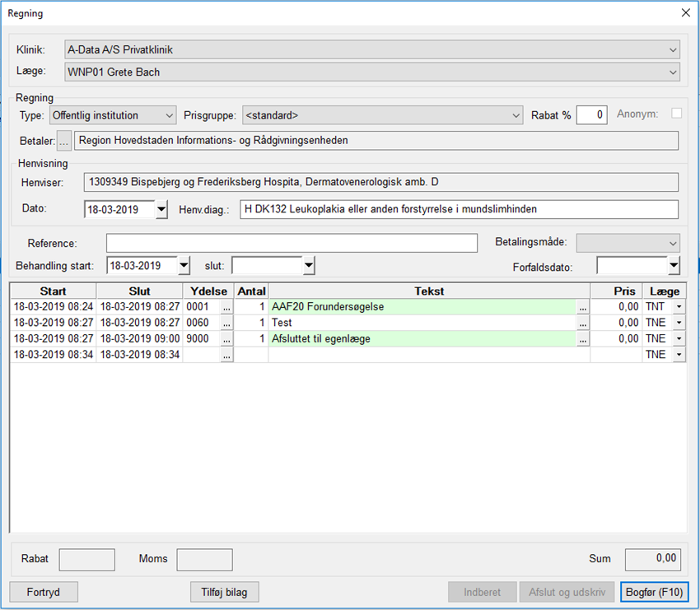Viewport: 700px width, 610px height.
Task: Open Henvisning Dato calendar dropdown
Action: click(161, 209)
